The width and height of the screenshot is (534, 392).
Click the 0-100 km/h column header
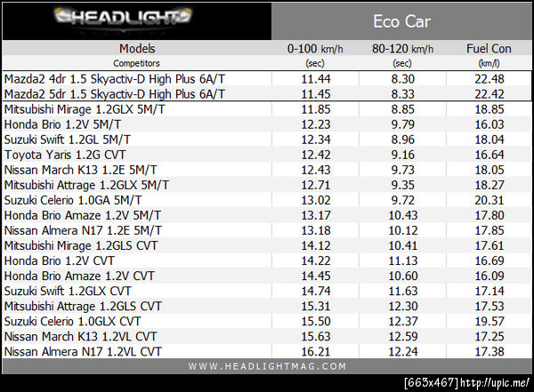(315, 49)
